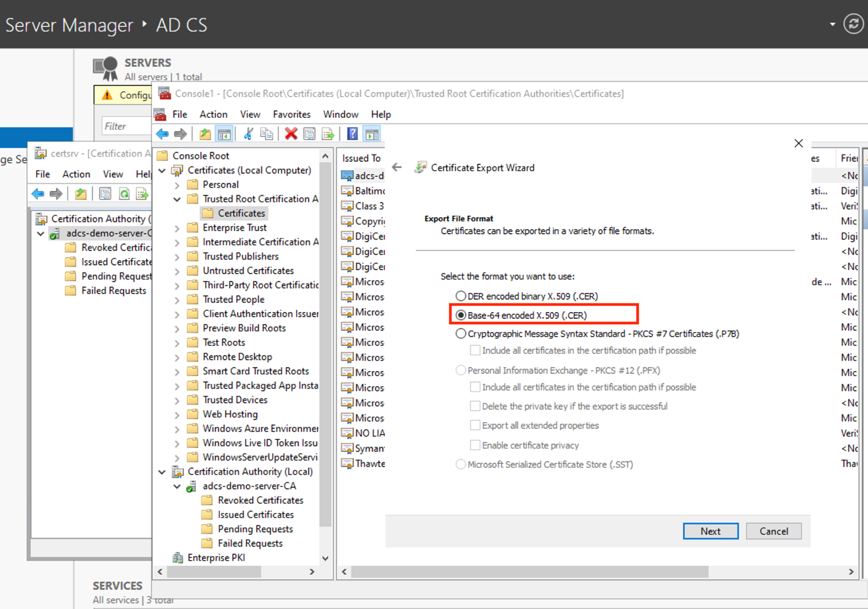Viewport: 868px width, 609px height.
Task: Select the Certificates folder under Trusted Root
Action: coord(234,213)
